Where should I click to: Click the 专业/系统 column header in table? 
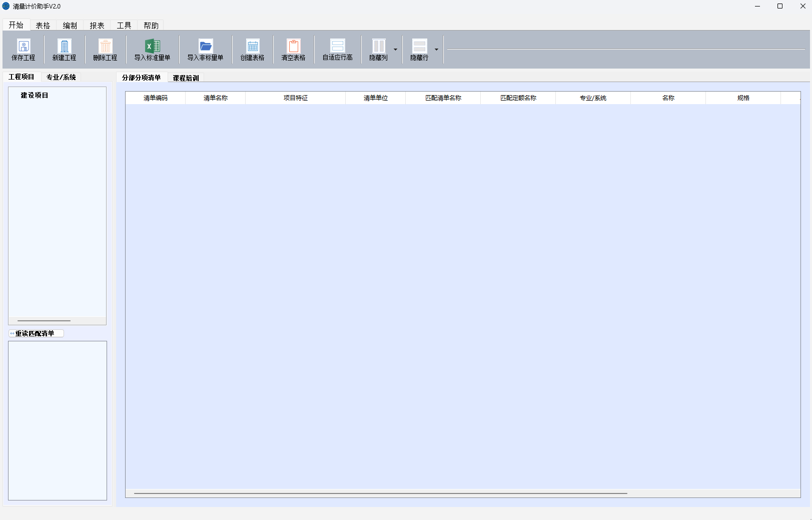coord(593,98)
